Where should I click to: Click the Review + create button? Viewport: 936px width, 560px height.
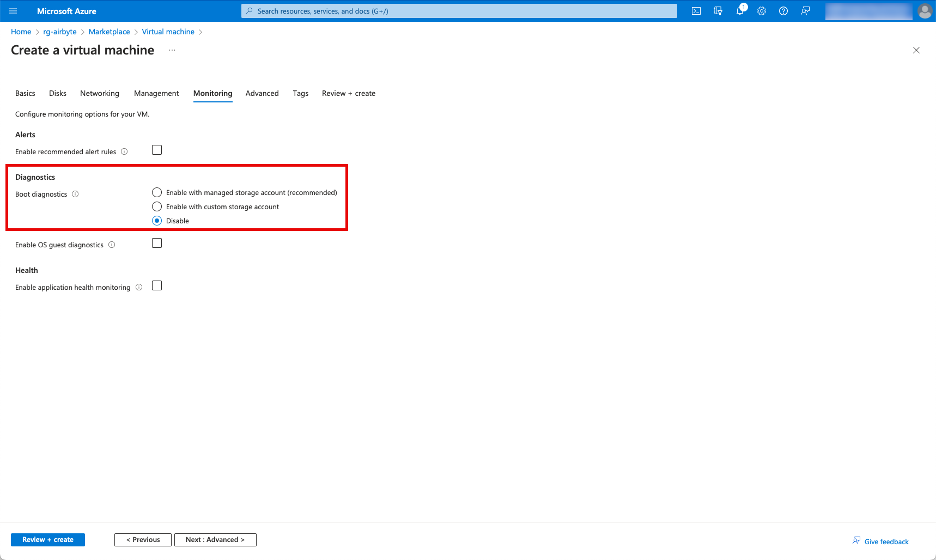point(48,539)
